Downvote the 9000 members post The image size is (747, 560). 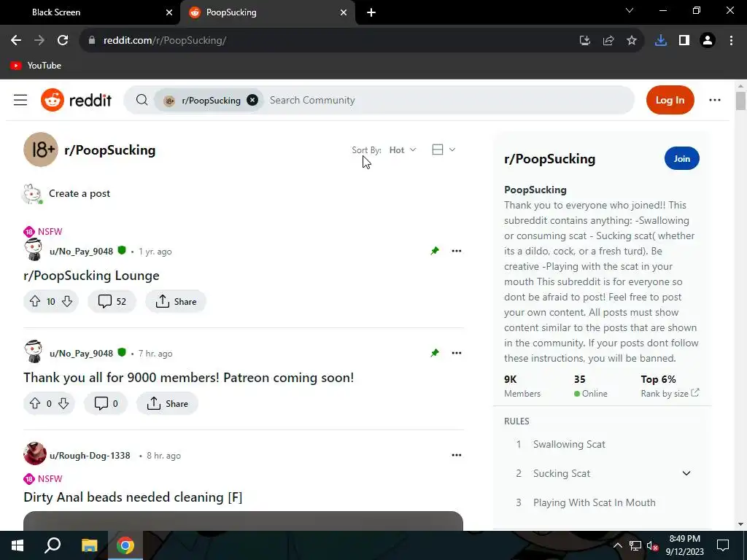click(x=63, y=403)
